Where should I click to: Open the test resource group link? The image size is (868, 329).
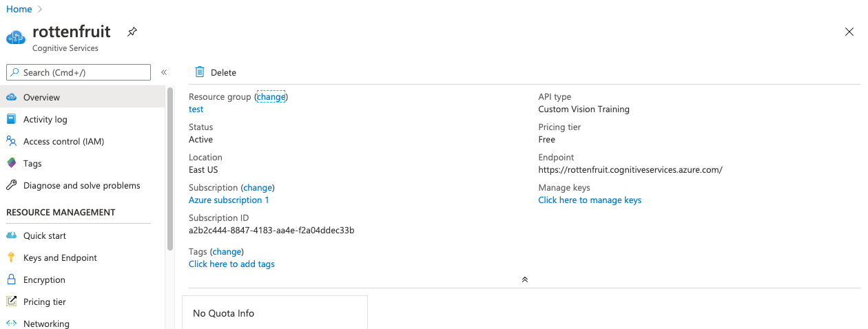tap(196, 109)
